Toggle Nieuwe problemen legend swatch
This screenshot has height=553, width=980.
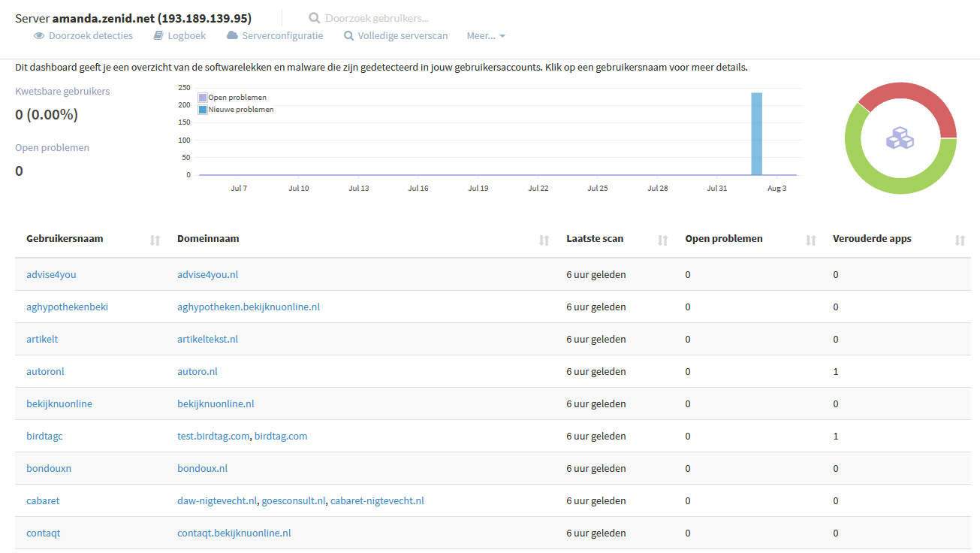coord(203,110)
